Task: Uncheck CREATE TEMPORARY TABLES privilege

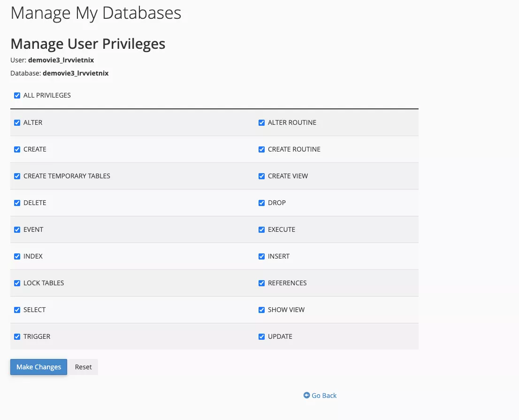Action: (17, 176)
